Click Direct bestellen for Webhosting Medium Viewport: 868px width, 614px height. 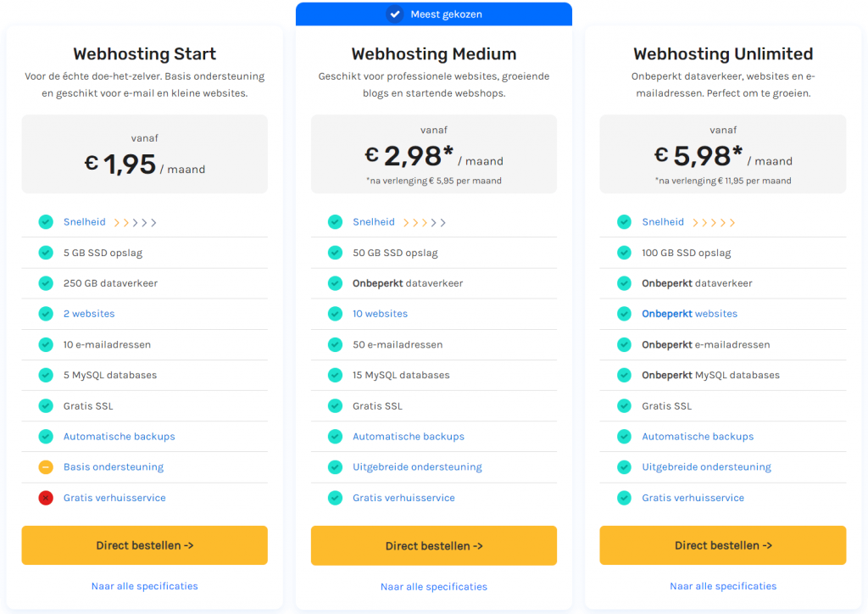[433, 545]
